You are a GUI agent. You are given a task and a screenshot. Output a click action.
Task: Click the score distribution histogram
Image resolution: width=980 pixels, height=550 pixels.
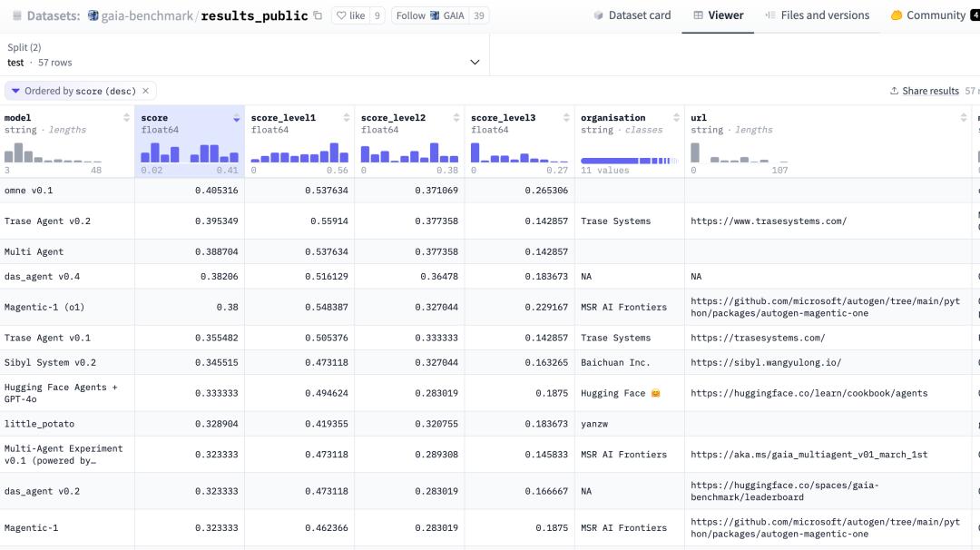pos(189,152)
